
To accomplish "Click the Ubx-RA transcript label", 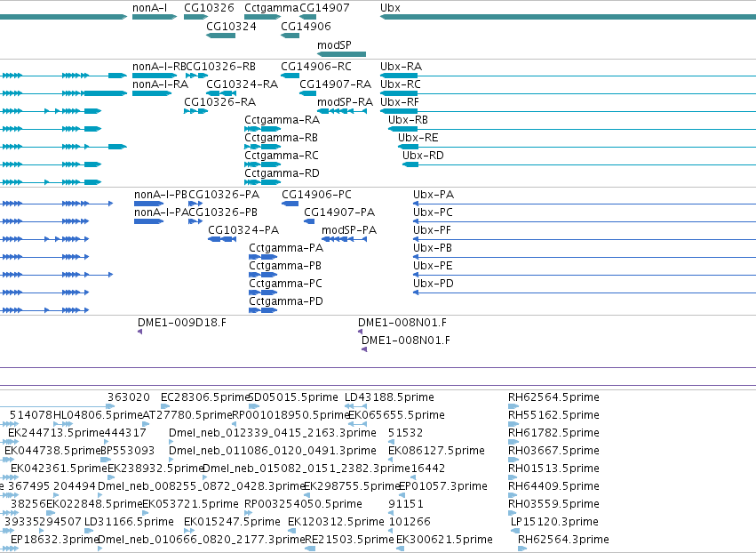I will pos(402,66).
